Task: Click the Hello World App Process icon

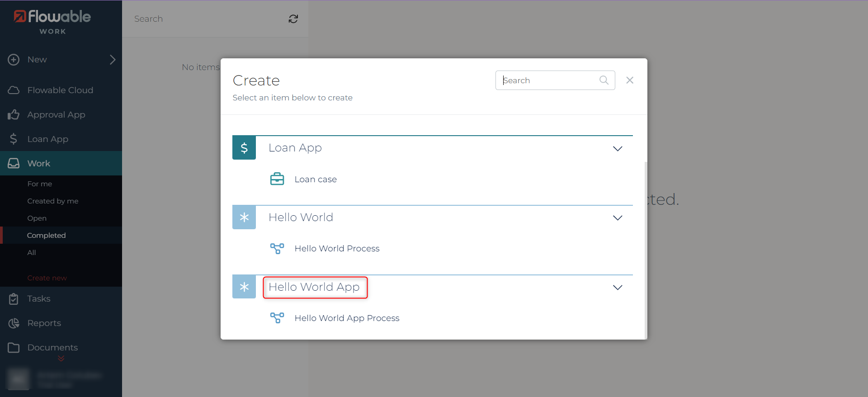Action: click(x=277, y=318)
